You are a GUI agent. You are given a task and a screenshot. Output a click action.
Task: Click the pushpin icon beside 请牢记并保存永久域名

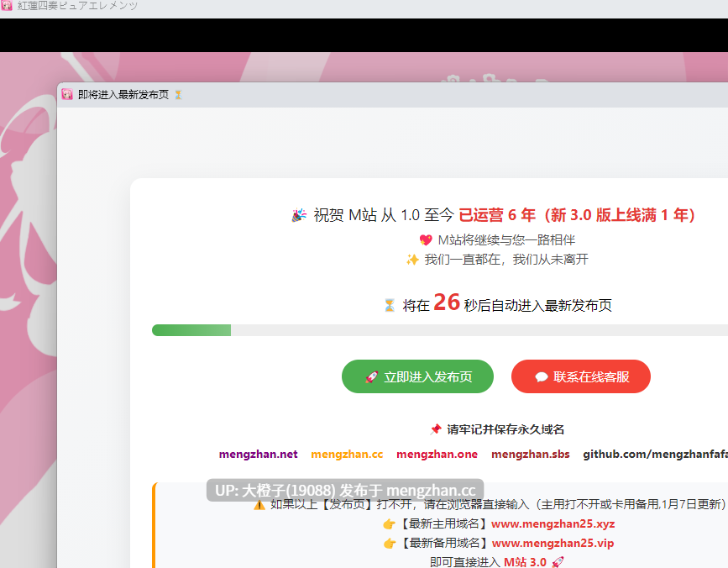[435, 429]
